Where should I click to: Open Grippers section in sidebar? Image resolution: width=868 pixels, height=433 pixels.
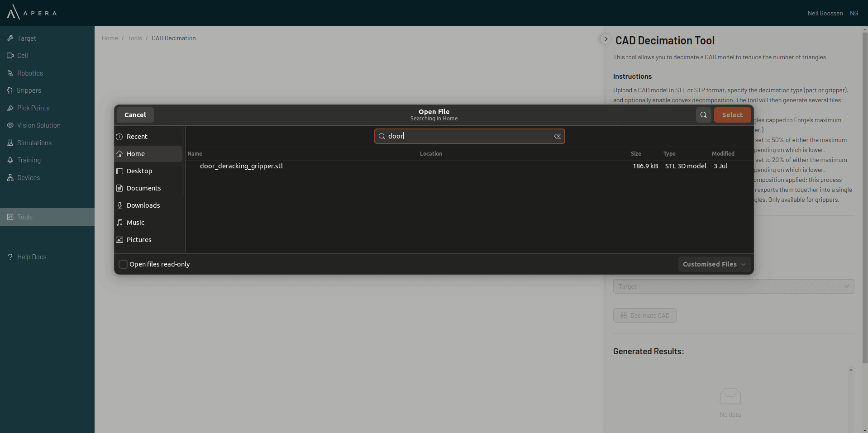(29, 90)
